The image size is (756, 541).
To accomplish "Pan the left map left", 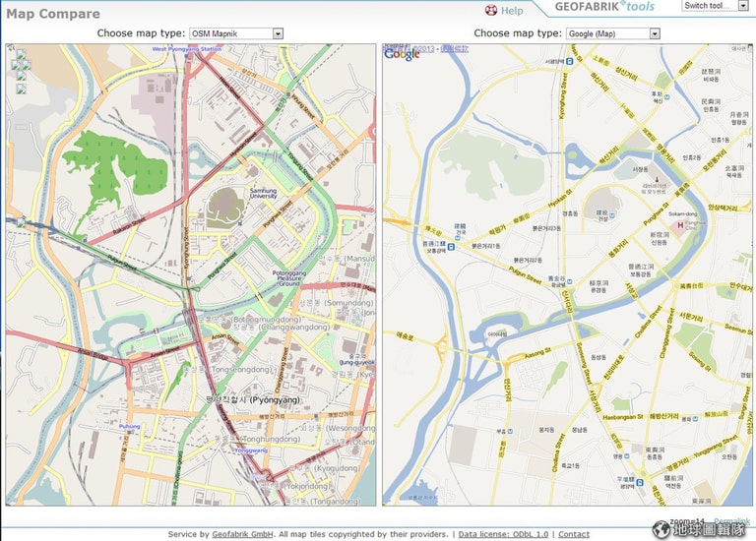I will pos(15,65).
